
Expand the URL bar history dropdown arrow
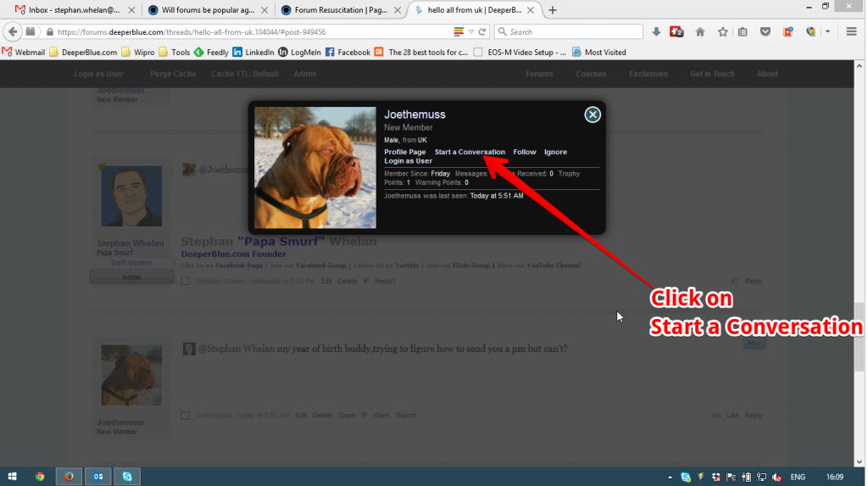coord(471,32)
